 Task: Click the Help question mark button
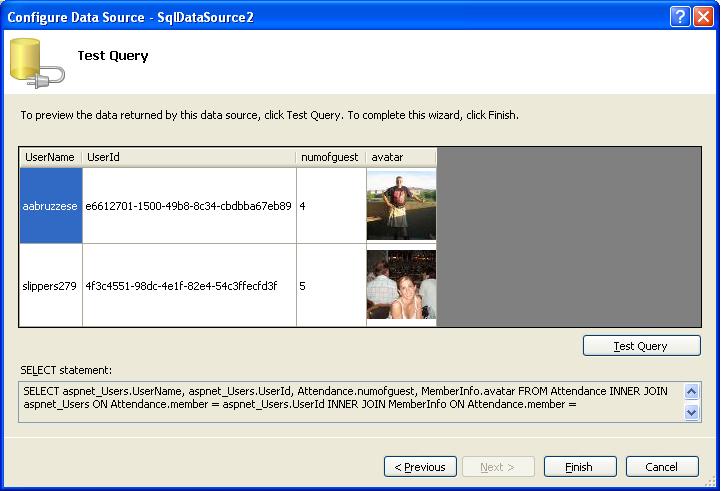click(x=680, y=17)
